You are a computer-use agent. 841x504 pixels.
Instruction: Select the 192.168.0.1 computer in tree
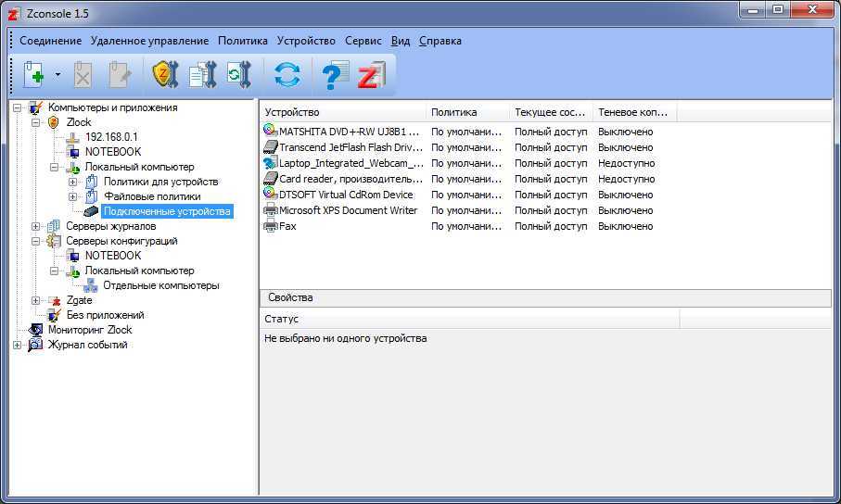point(110,137)
